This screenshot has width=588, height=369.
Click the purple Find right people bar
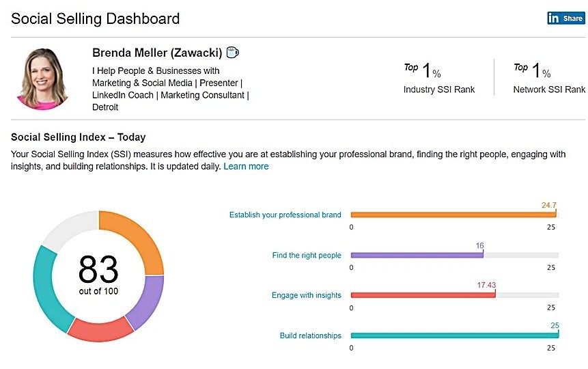[x=417, y=256]
